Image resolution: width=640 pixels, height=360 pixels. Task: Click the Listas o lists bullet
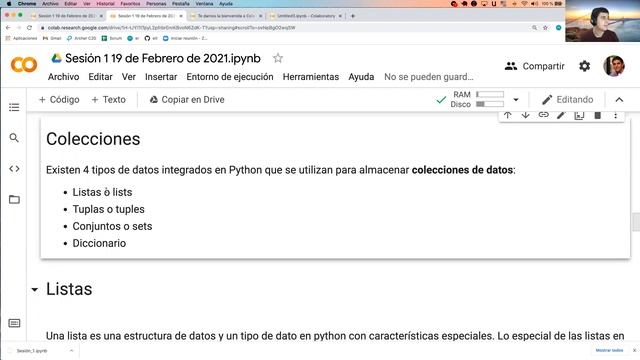point(102,192)
